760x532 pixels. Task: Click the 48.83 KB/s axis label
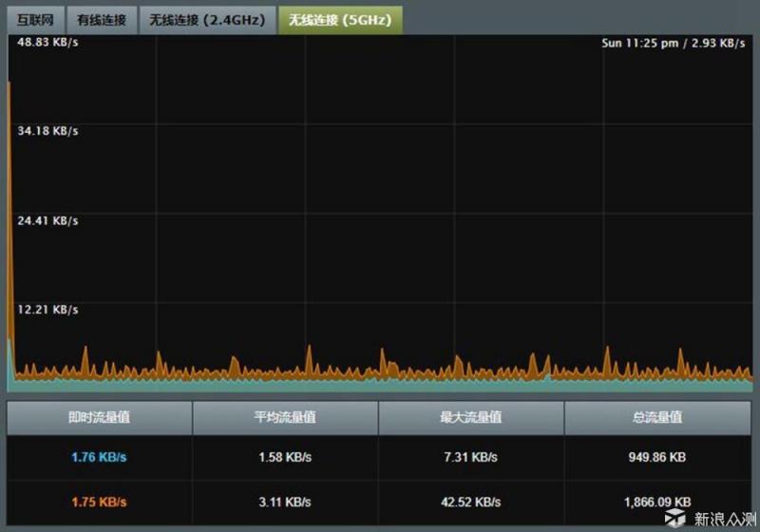47,42
